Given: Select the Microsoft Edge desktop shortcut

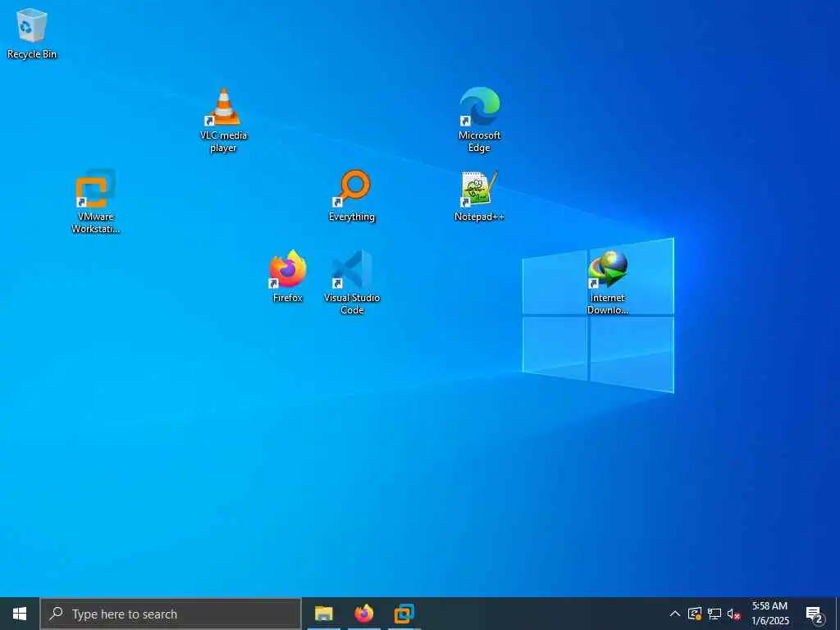Looking at the screenshot, I should 479,120.
